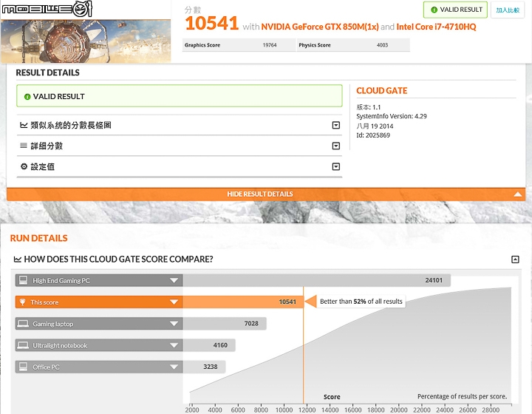Click the 3238 Office PC score value

pyautogui.click(x=211, y=367)
